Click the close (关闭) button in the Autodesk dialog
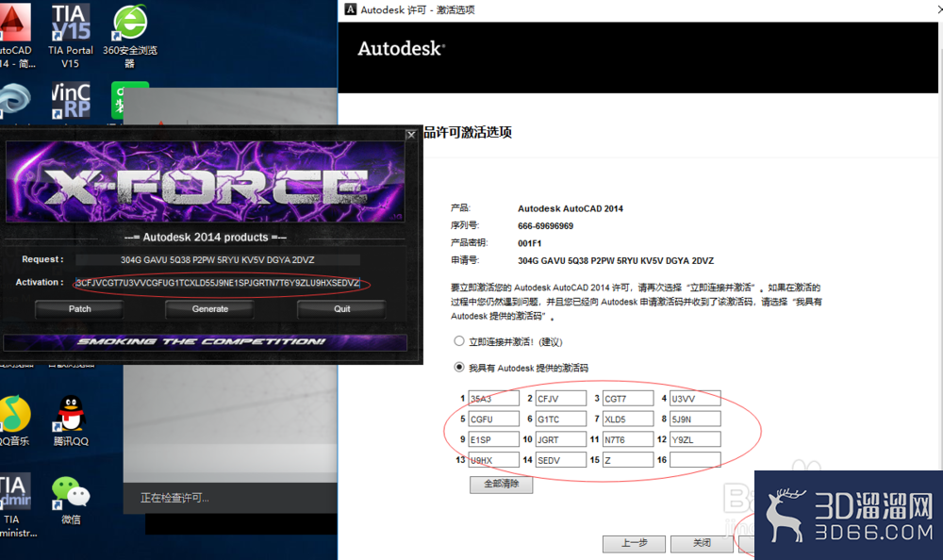The width and height of the screenshot is (943, 560). pyautogui.click(x=702, y=543)
